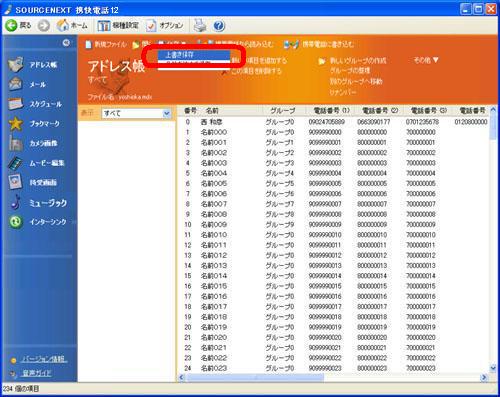Sort by the 番号 column header
Viewport: 500px width, 397px height.
tap(190, 110)
